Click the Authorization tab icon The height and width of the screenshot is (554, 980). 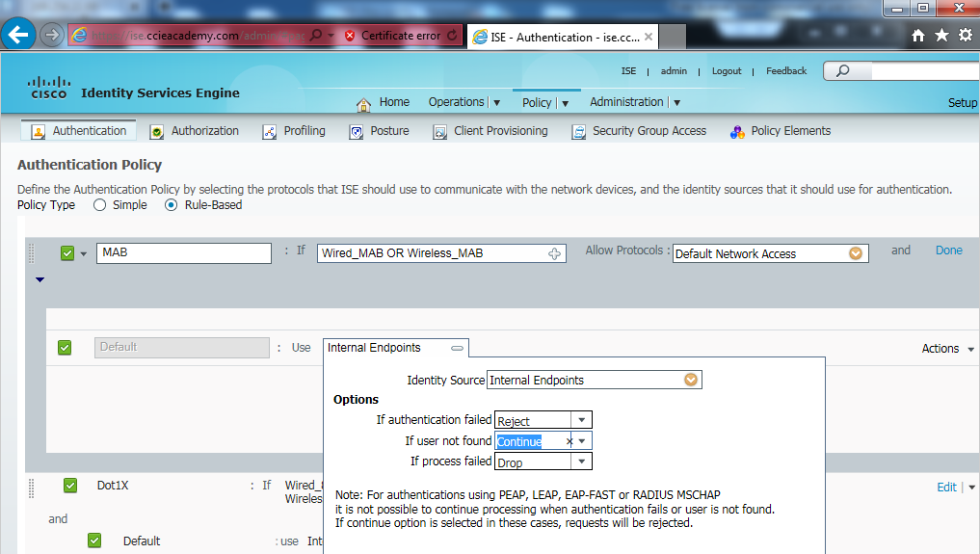point(157,132)
